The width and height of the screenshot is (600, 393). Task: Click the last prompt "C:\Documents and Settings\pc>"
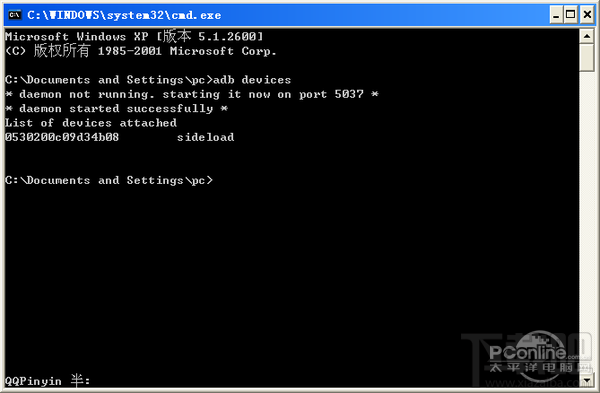point(109,180)
